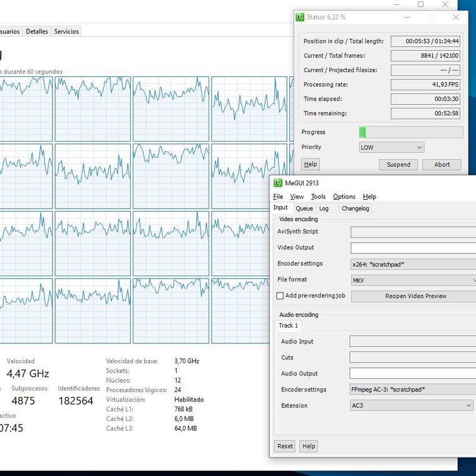Maximize the Task Manager window

(x=420, y=4)
